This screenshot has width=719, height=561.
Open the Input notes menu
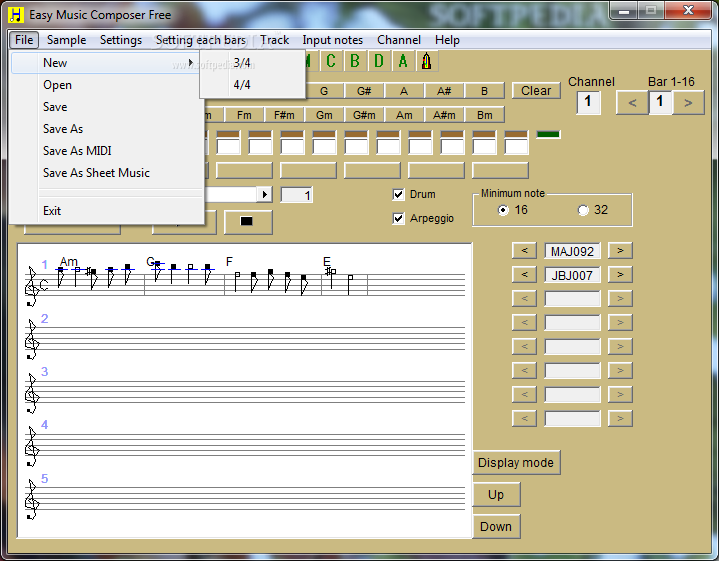(x=332, y=40)
